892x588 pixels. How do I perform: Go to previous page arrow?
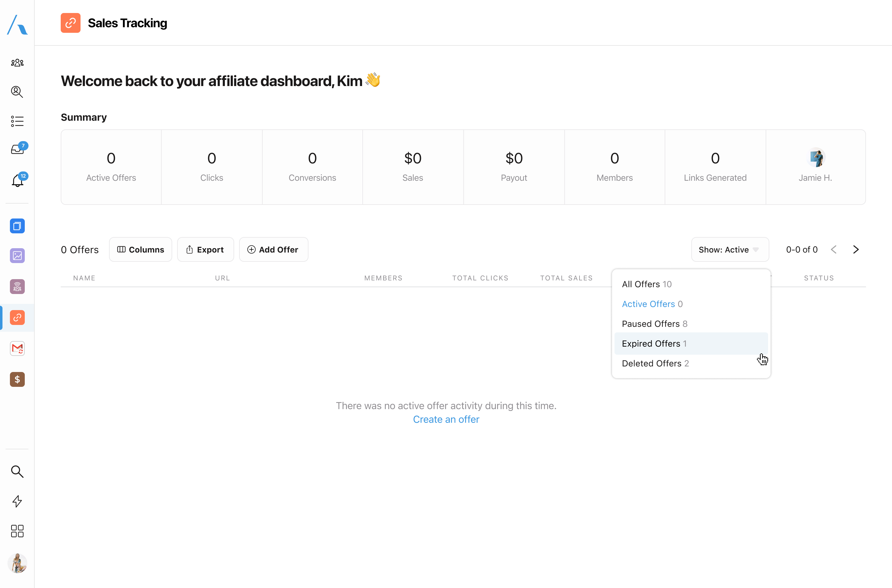[x=833, y=250]
